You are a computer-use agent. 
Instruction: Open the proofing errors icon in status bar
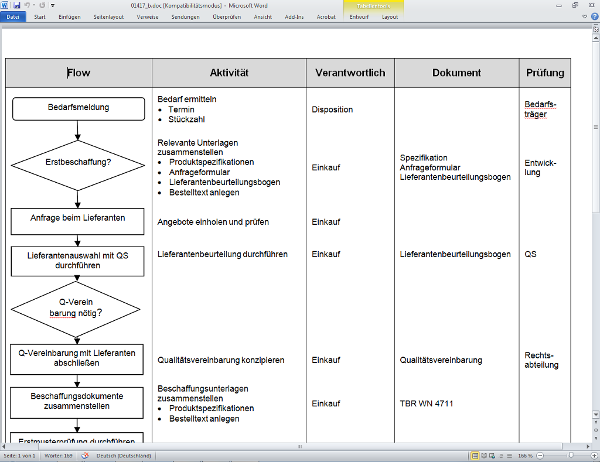[x=82, y=456]
